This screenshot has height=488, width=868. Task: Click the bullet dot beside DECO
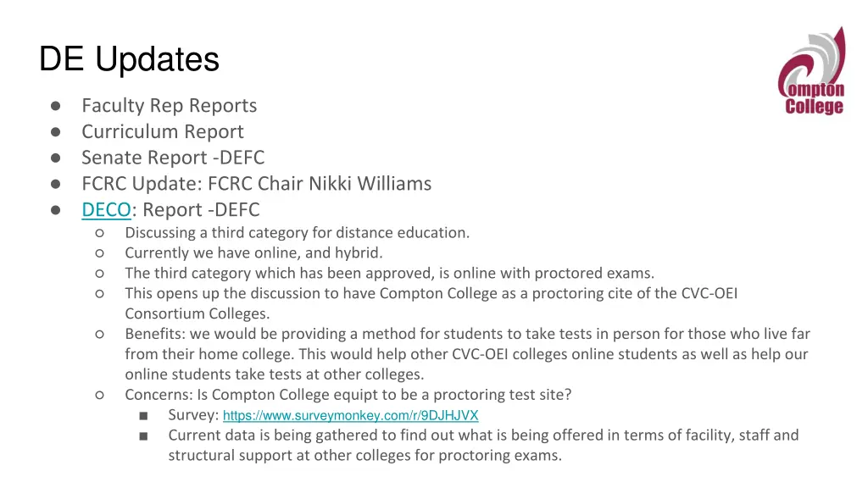pyautogui.click(x=55, y=210)
